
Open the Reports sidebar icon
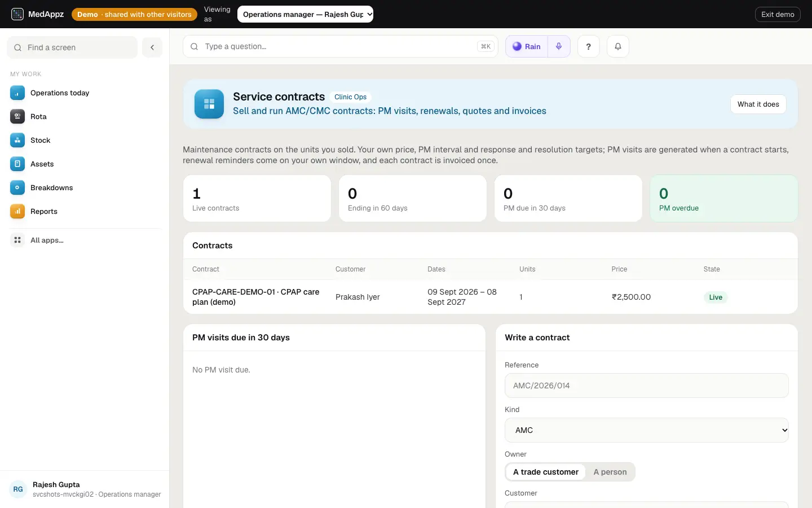click(17, 211)
